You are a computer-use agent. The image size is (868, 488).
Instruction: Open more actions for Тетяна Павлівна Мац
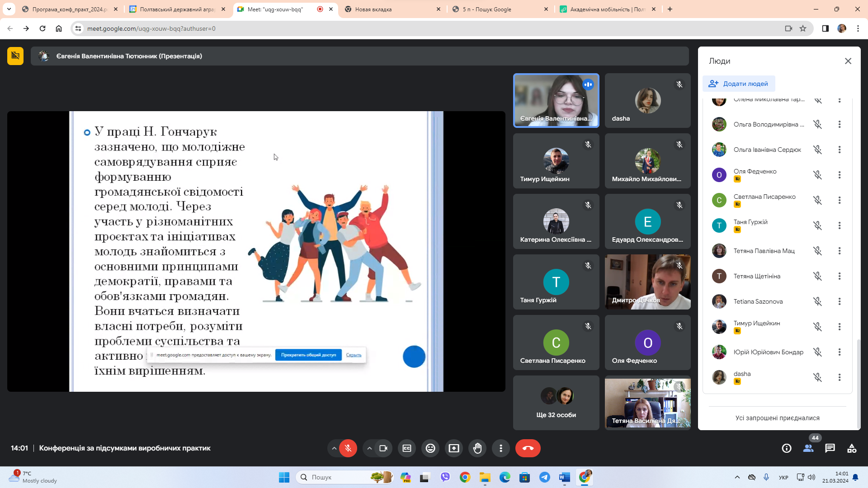click(840, 251)
